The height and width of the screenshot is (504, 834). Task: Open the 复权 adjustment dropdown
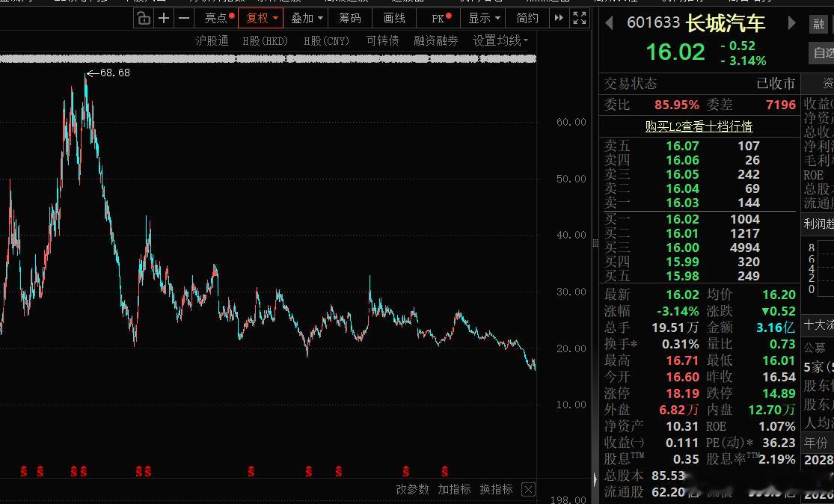(x=261, y=18)
